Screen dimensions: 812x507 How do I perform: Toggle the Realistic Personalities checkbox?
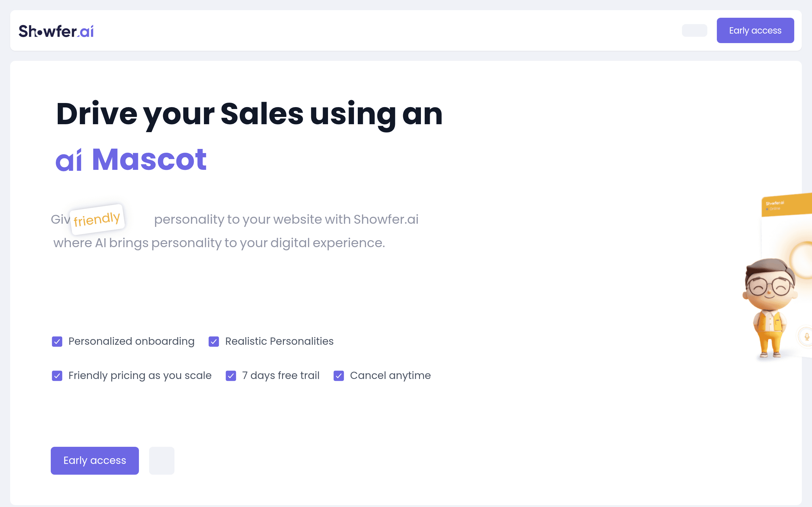[214, 341]
